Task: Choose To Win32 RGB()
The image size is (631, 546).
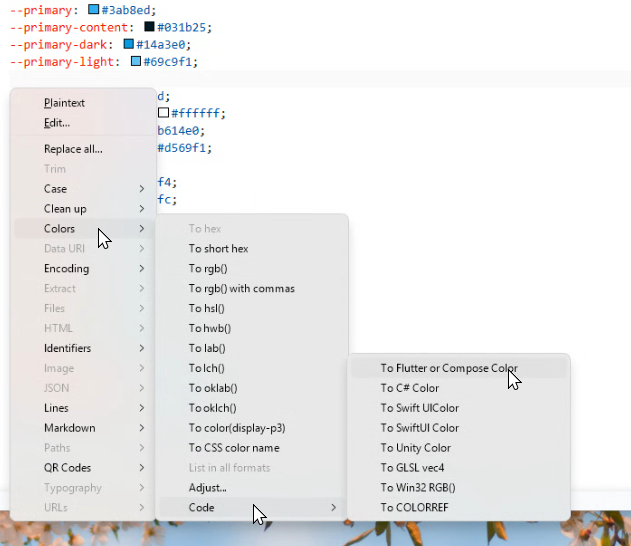Action: click(418, 488)
